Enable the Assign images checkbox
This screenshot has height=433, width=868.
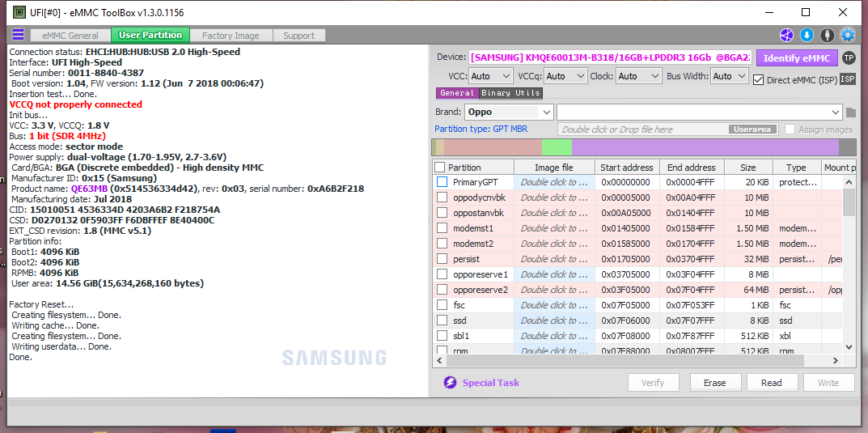790,129
